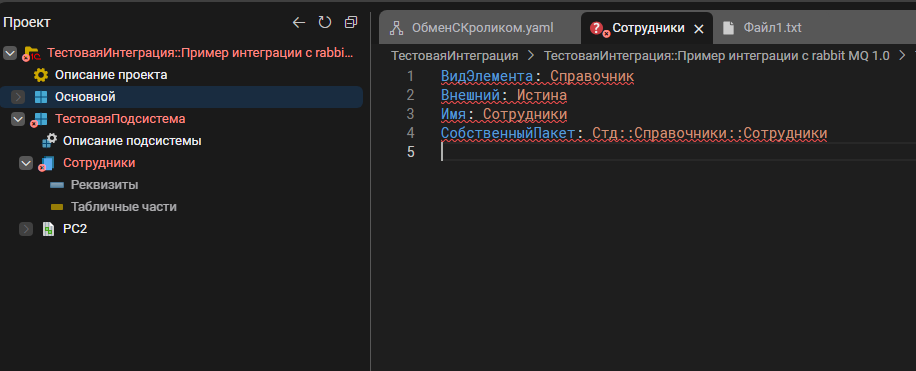
Task: Select Описание проекта in tree
Action: click(x=111, y=75)
